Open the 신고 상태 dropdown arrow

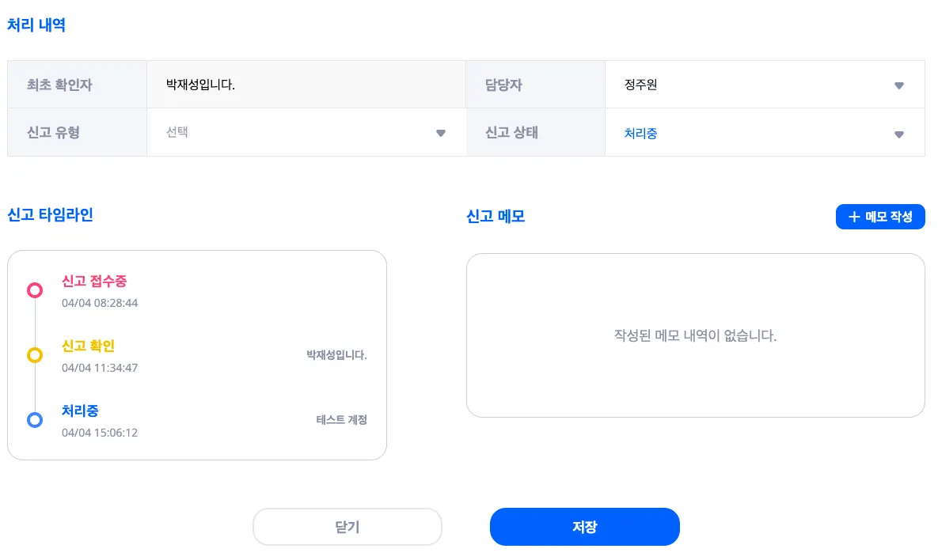[x=898, y=134]
